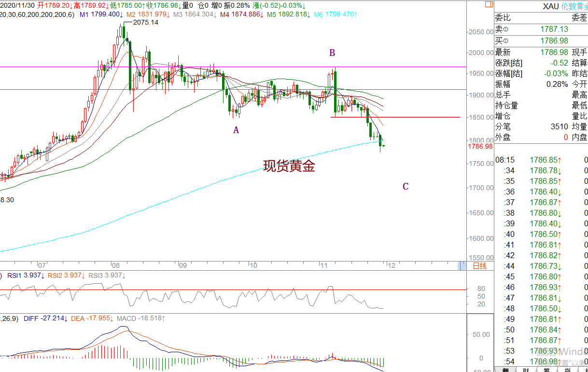The image size is (588, 372).
Task: Click the blue time-axis scrollbar handle
Action: (x=462, y=265)
